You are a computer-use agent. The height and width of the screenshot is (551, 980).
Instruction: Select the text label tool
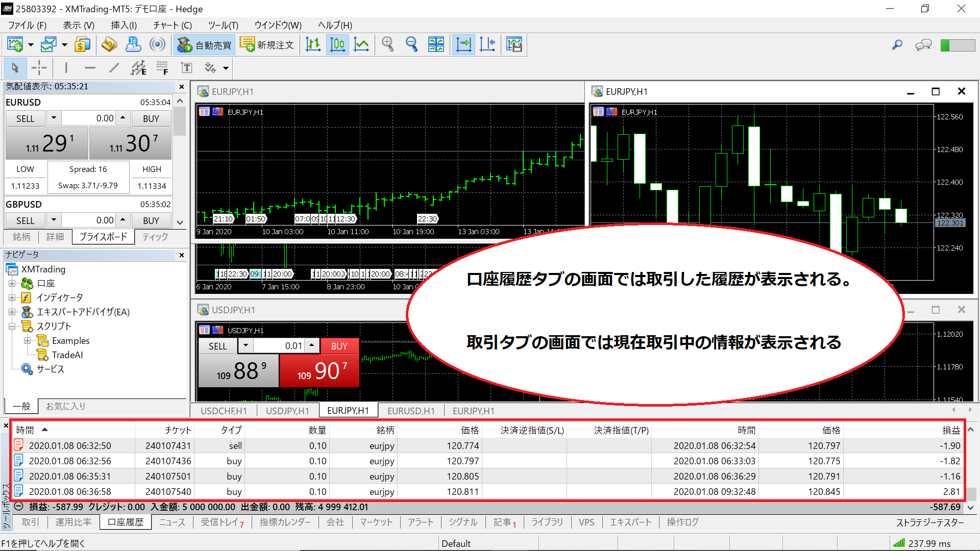click(x=187, y=67)
